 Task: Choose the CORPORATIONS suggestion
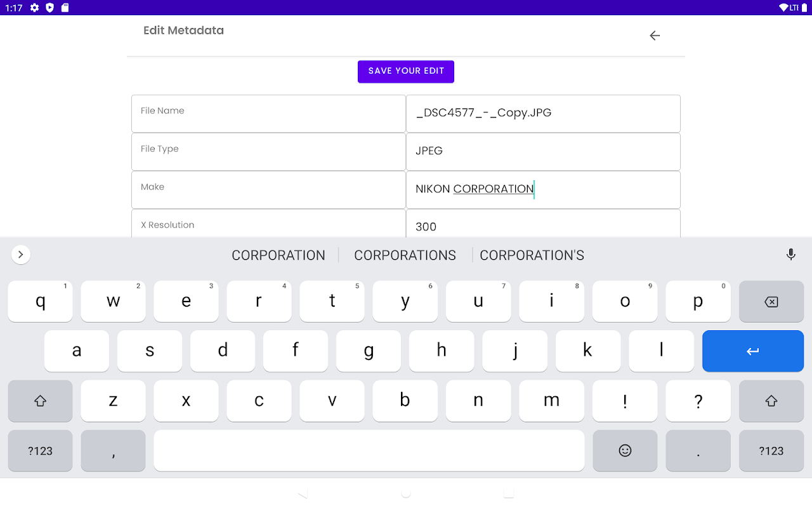point(405,255)
